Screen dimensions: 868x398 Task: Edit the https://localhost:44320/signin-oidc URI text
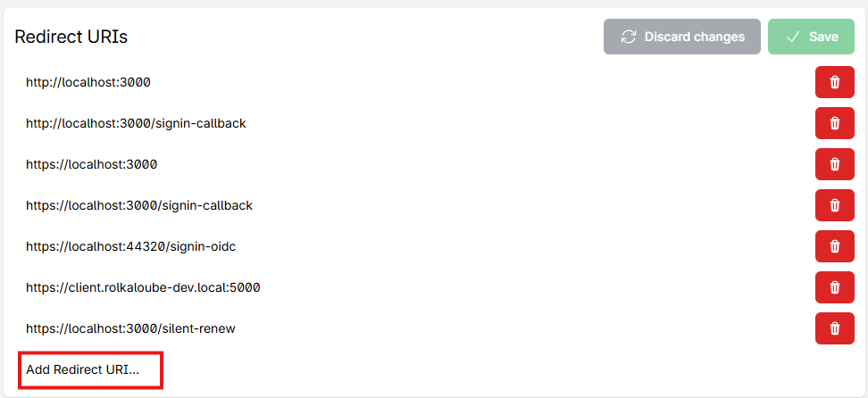(130, 246)
